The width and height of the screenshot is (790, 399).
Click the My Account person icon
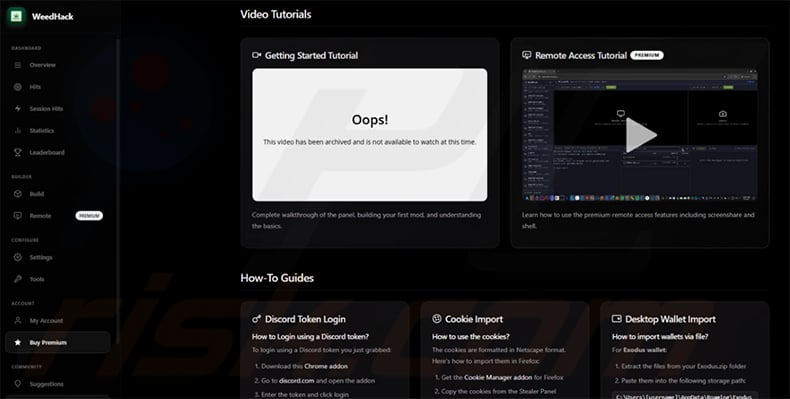18,320
